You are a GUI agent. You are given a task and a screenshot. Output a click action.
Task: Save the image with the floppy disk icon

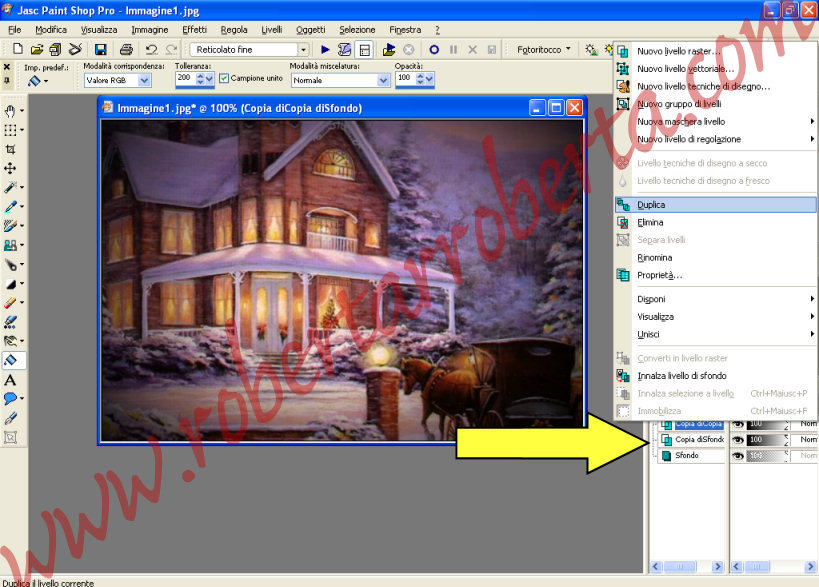100,50
